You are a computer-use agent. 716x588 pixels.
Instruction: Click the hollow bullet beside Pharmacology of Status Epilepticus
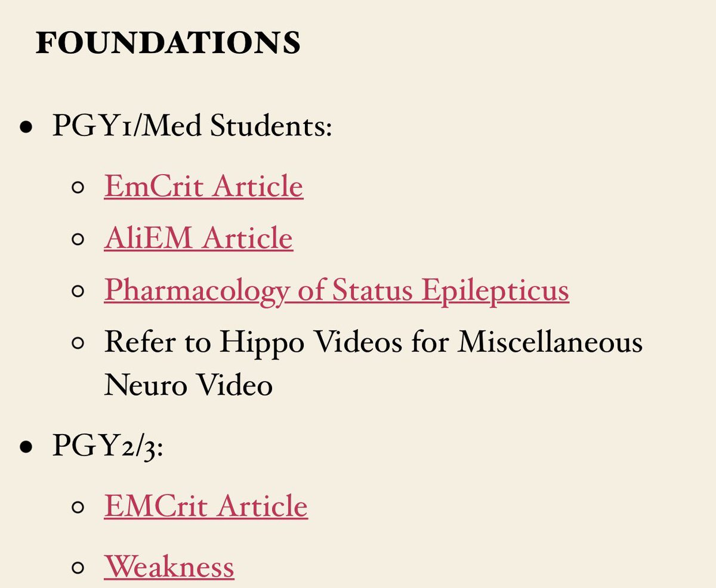[x=78, y=292]
